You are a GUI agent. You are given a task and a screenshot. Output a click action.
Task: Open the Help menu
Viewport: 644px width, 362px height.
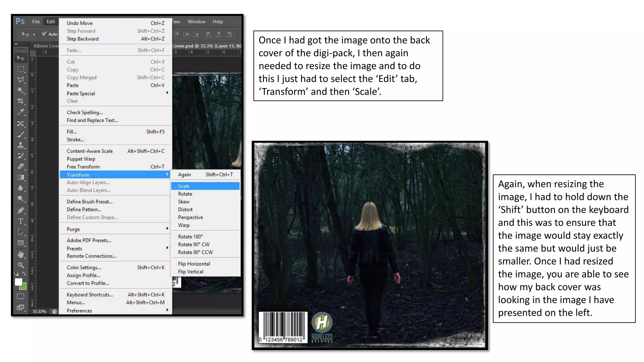click(x=218, y=21)
